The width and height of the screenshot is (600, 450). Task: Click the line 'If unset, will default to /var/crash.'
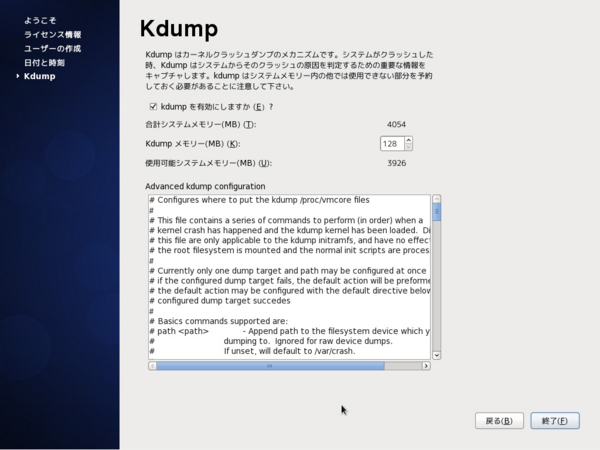[290, 351]
